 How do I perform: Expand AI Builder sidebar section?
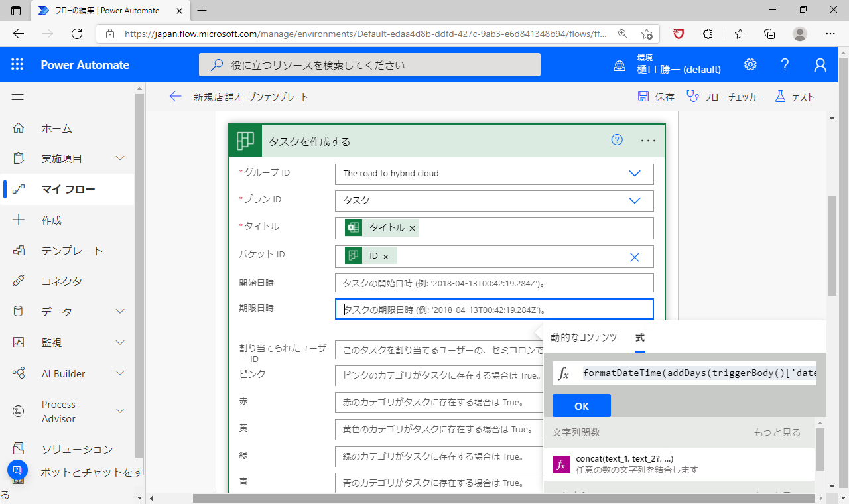[x=120, y=373]
